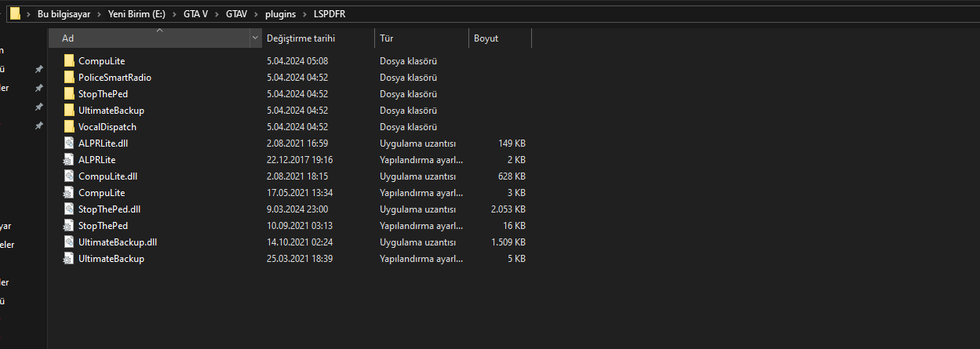
Task: Expand the chevron before Bu bilgisayar
Action: (x=29, y=14)
